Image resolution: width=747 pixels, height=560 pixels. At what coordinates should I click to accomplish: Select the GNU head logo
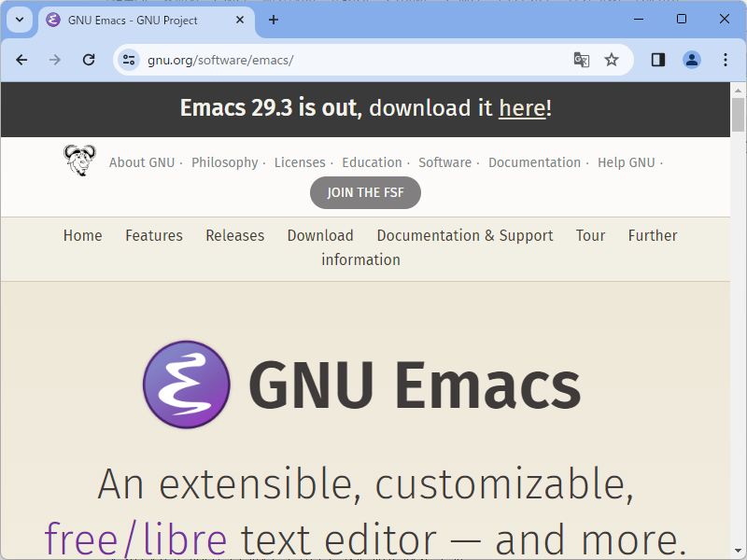(x=78, y=159)
